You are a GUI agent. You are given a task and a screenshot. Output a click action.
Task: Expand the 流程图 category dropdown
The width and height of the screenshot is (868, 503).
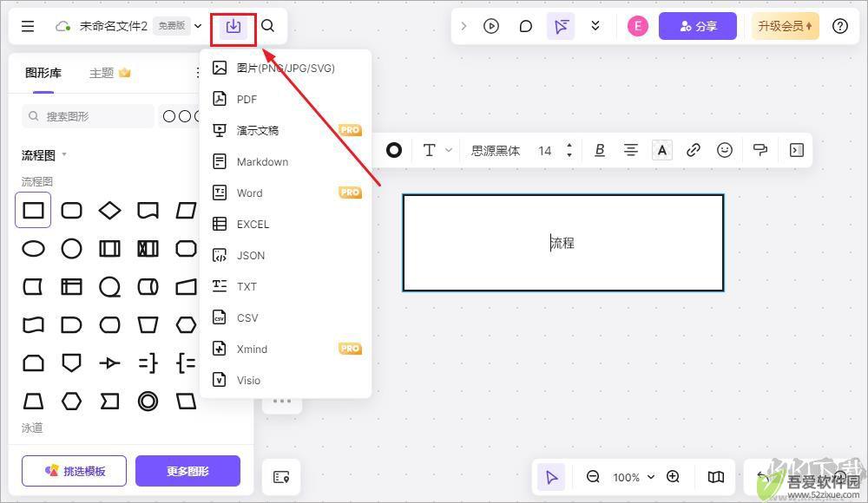point(64,154)
